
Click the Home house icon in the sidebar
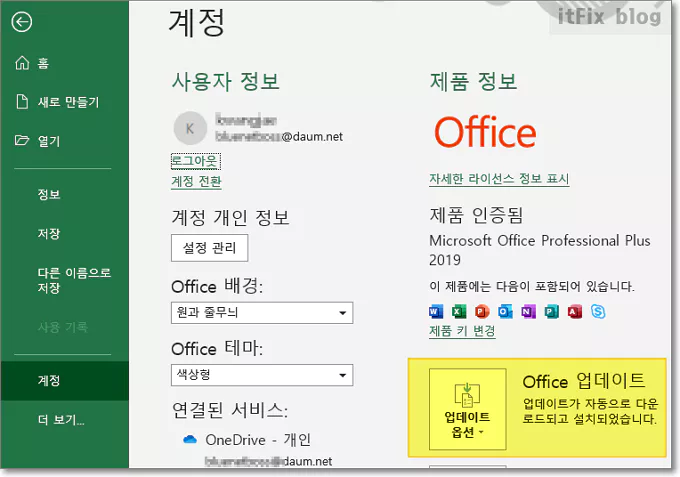click(22, 63)
